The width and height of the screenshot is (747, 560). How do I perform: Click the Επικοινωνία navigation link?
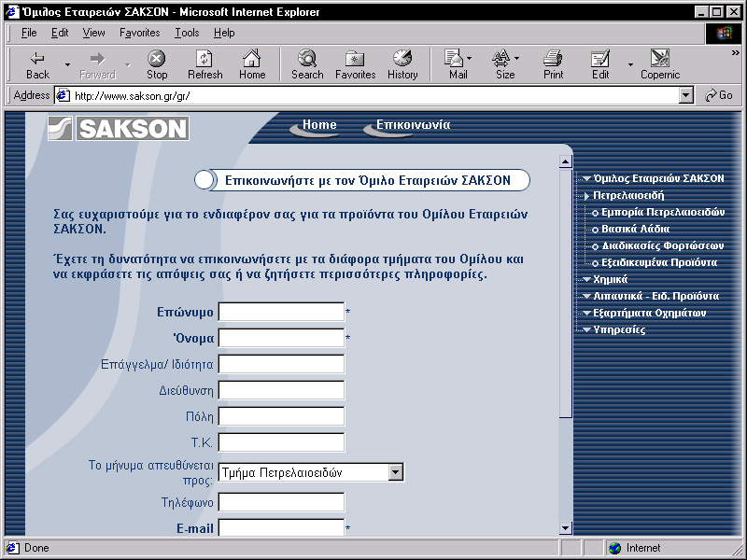click(x=413, y=125)
